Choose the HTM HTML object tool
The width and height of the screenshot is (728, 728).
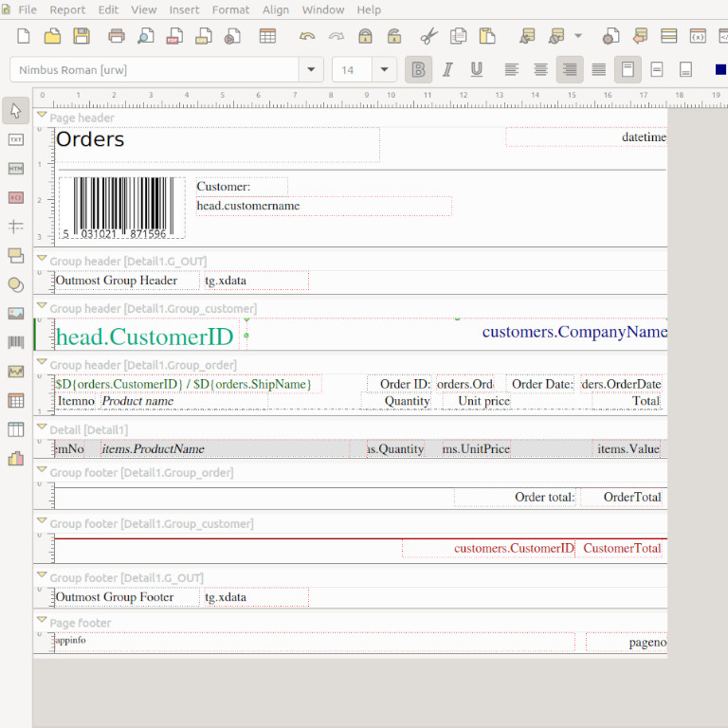coord(15,168)
